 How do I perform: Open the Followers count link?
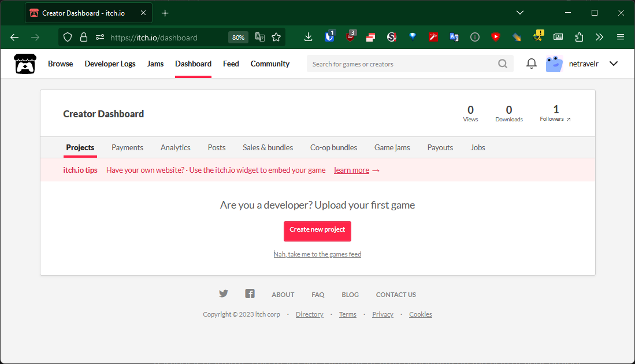coord(555,113)
